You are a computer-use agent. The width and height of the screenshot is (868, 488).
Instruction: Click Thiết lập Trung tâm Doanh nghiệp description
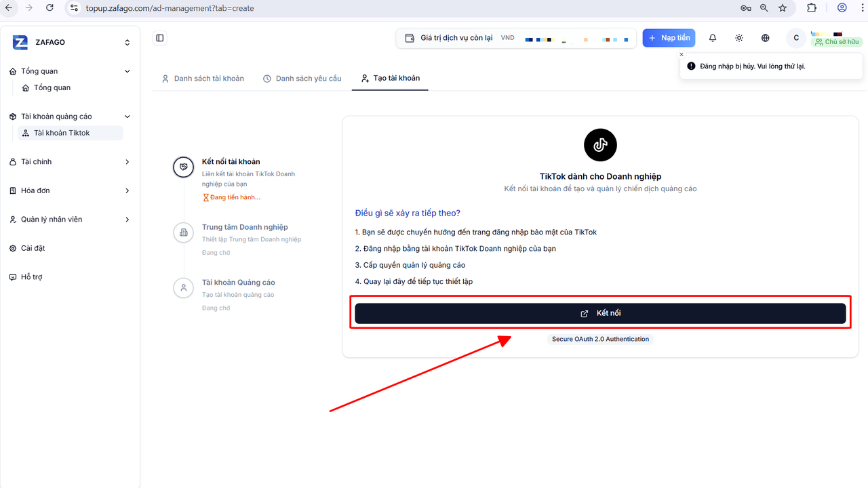tap(252, 239)
